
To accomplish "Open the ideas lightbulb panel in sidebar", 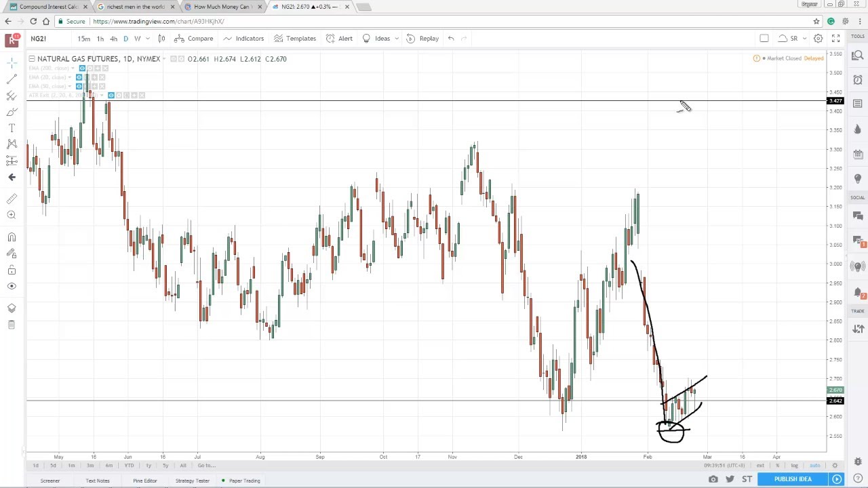I will 858,178.
